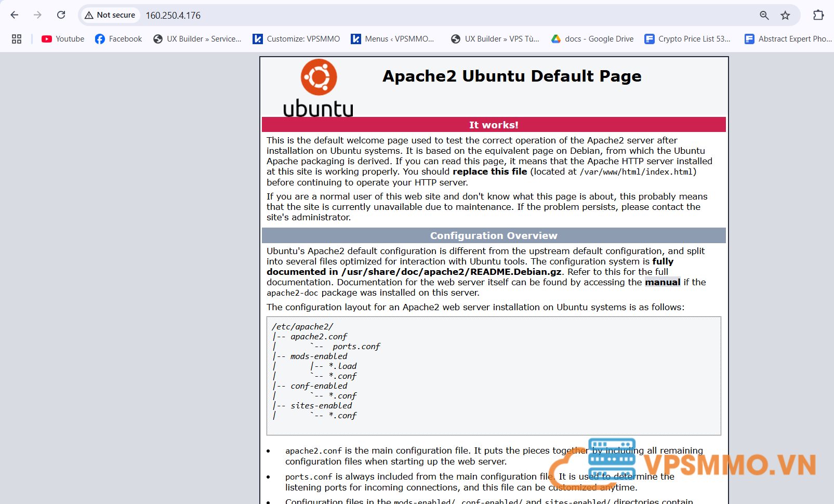This screenshot has width=834, height=504.
Task: Open the Youtube bookmark
Action: click(x=62, y=38)
